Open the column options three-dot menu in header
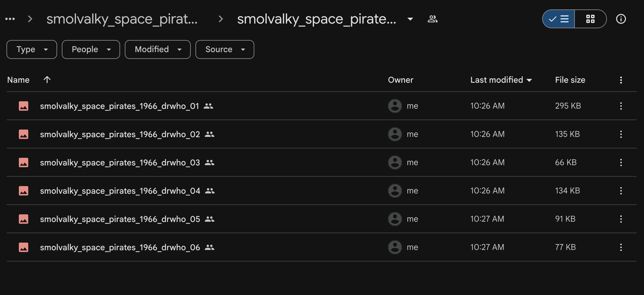 point(621,80)
